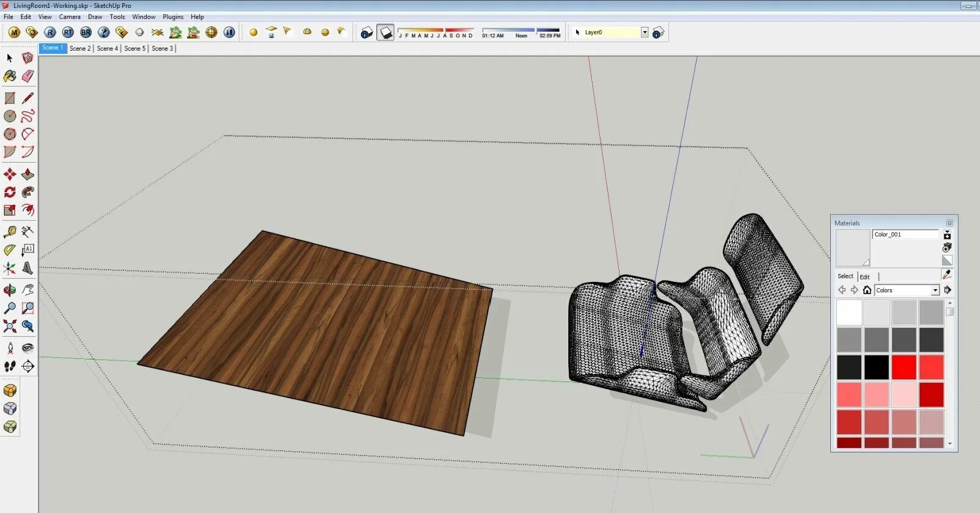The width and height of the screenshot is (980, 513).
Task: Click the Zoom Extents tool
Action: (x=10, y=327)
